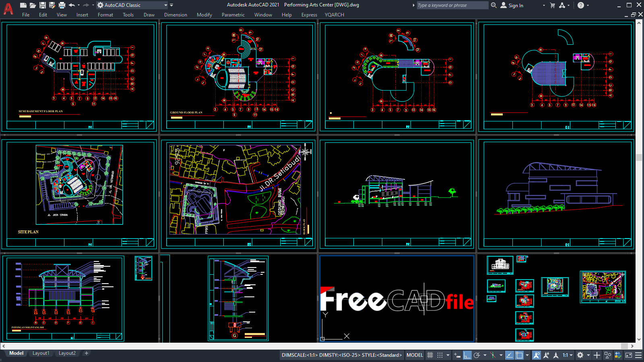644x362 pixels.
Task: Select the Save tool on Quick Access Toolbar
Action: click(43, 5)
